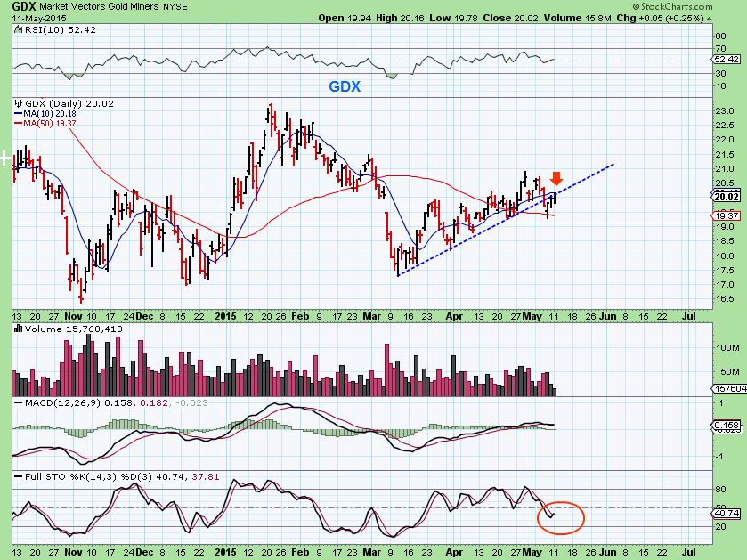The width and height of the screenshot is (747, 560).
Task: Click the volume bars icon before Volume 15,760,410
Action: (19, 329)
